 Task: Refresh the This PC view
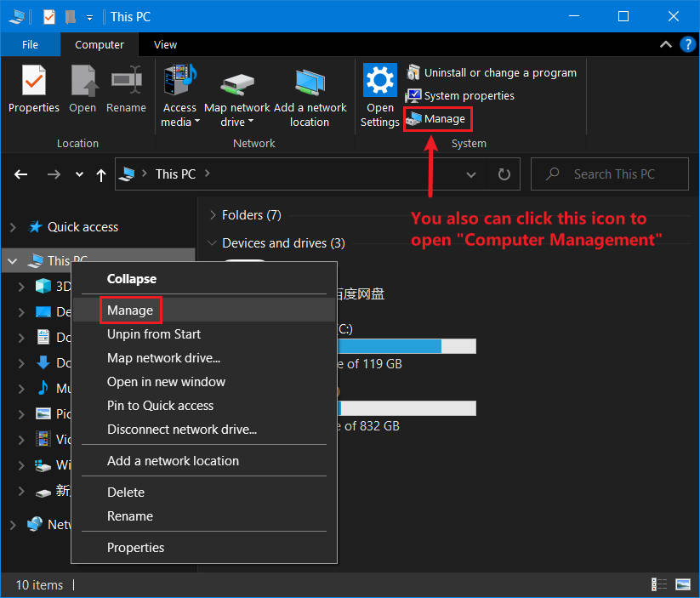504,174
